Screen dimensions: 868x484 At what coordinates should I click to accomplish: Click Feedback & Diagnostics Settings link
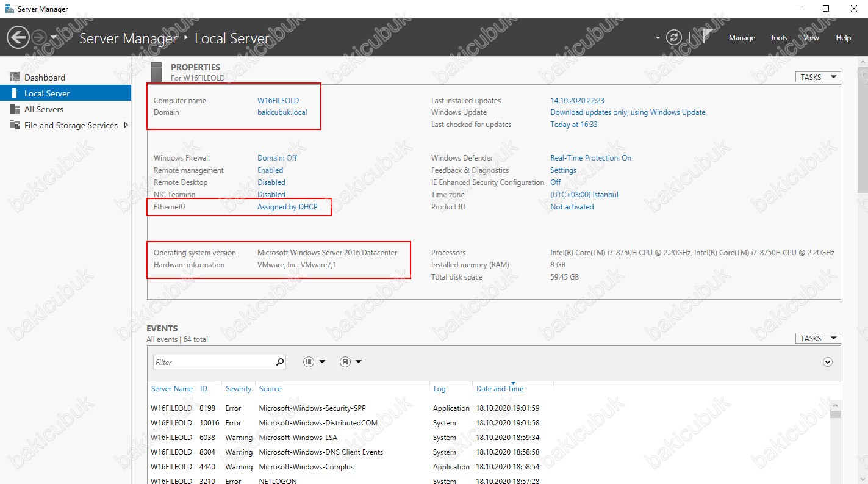(x=563, y=170)
